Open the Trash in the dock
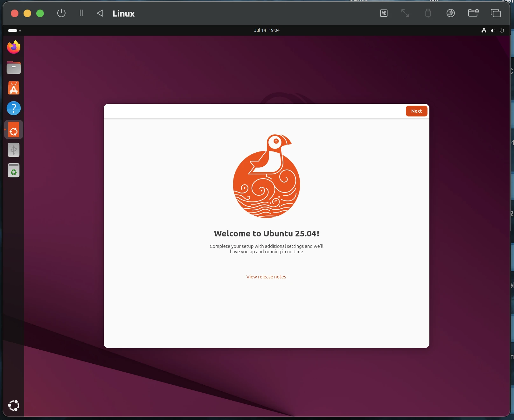The image size is (514, 420). click(x=14, y=170)
